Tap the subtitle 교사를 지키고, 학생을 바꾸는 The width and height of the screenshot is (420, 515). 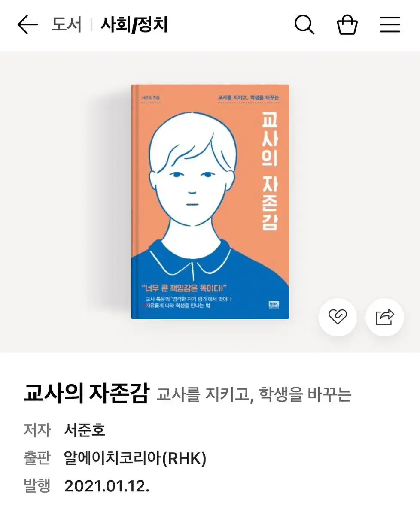(254, 395)
